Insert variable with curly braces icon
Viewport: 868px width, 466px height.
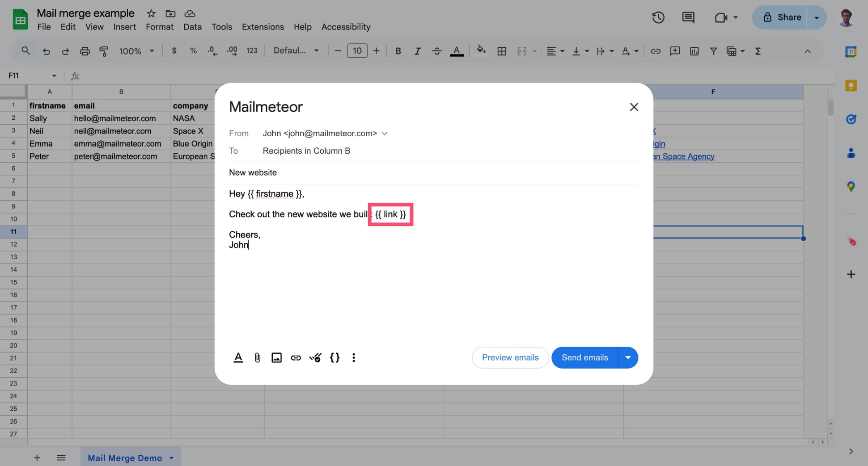click(x=334, y=357)
